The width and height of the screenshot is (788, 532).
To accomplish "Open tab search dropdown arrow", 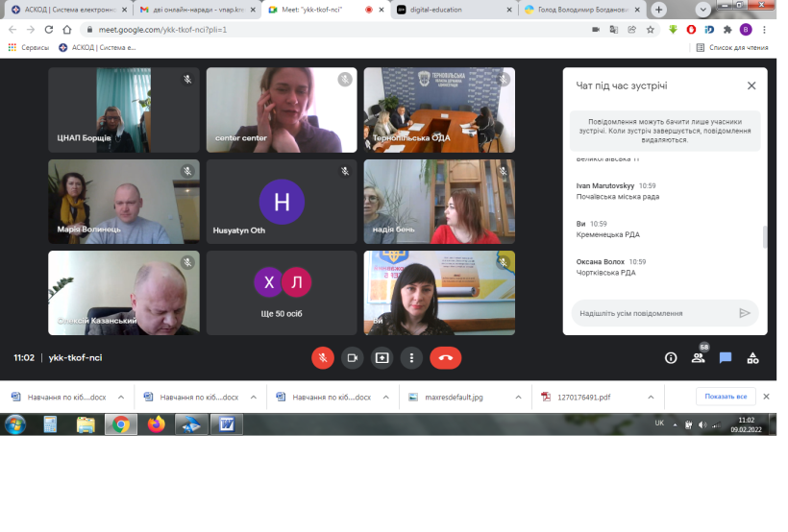I will [702, 10].
